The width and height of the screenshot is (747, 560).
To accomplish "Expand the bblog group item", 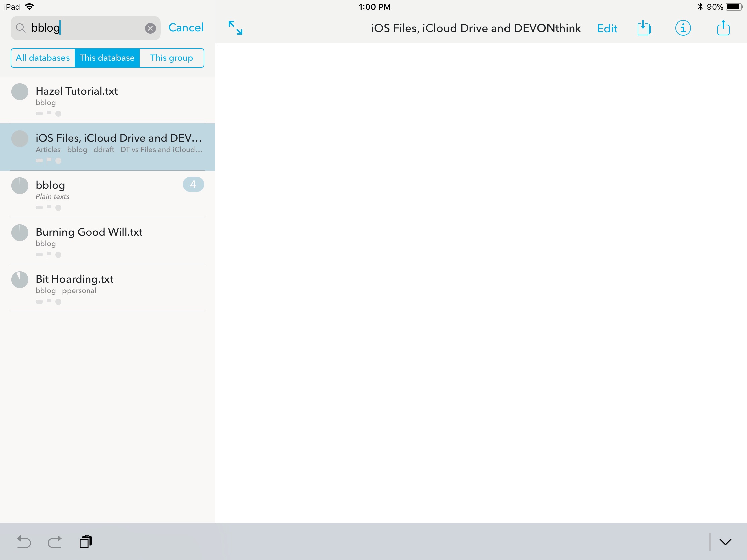I will click(193, 185).
